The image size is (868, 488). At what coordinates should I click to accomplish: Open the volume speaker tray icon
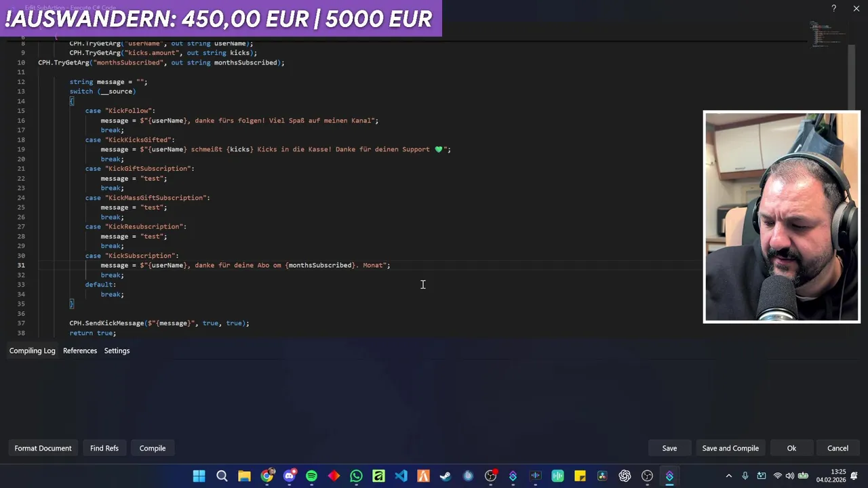coord(789,476)
